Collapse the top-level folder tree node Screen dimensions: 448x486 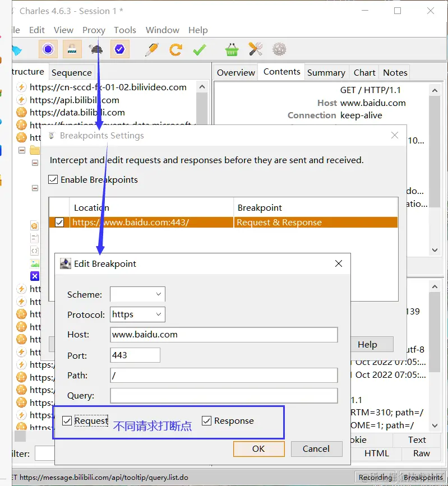22,150
